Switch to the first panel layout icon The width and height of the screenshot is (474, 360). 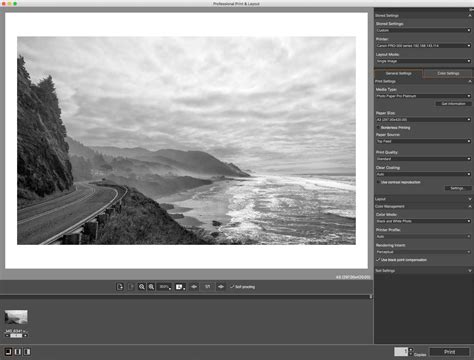8,352
